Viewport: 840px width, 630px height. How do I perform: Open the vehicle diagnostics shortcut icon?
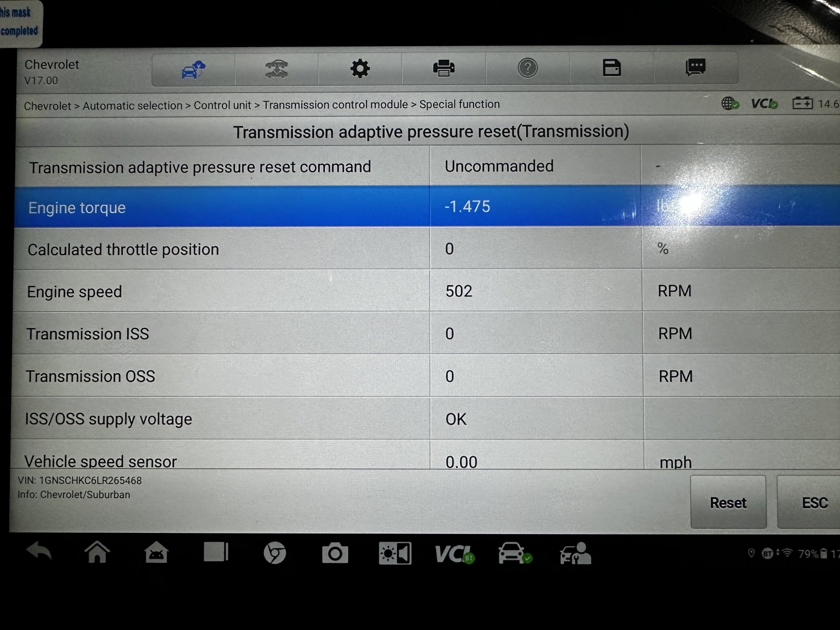(x=515, y=554)
